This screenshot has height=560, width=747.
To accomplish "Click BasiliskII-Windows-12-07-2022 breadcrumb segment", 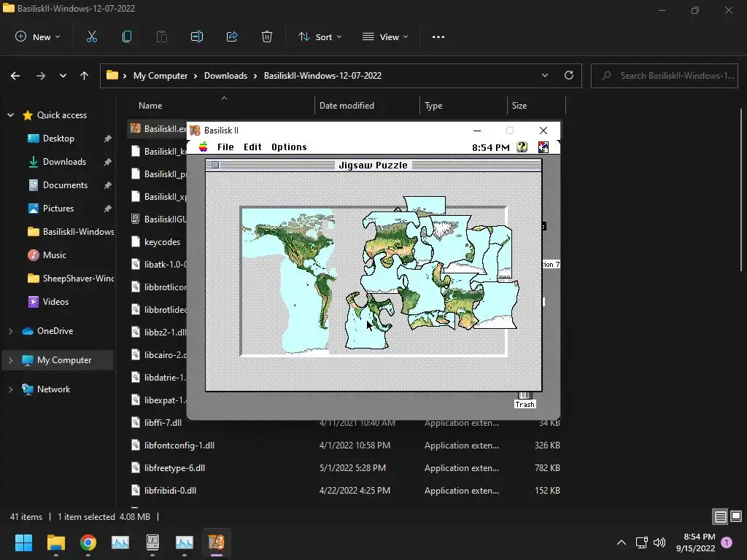I will coord(322,76).
